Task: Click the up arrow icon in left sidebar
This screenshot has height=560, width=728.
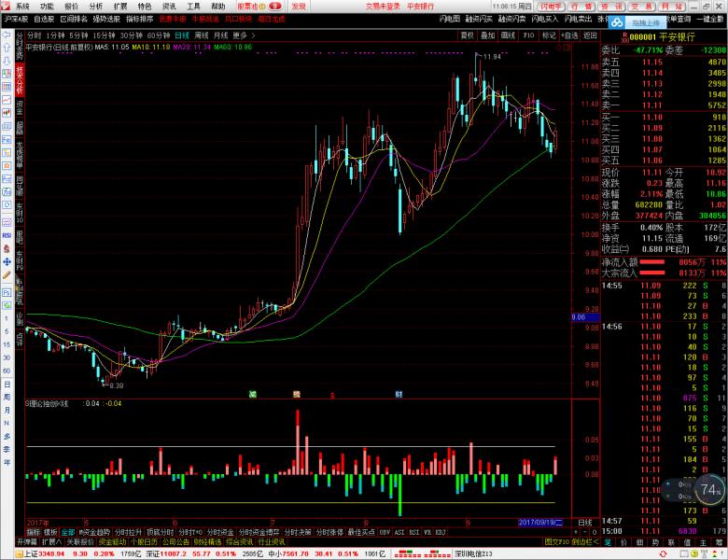Action: pos(7,48)
